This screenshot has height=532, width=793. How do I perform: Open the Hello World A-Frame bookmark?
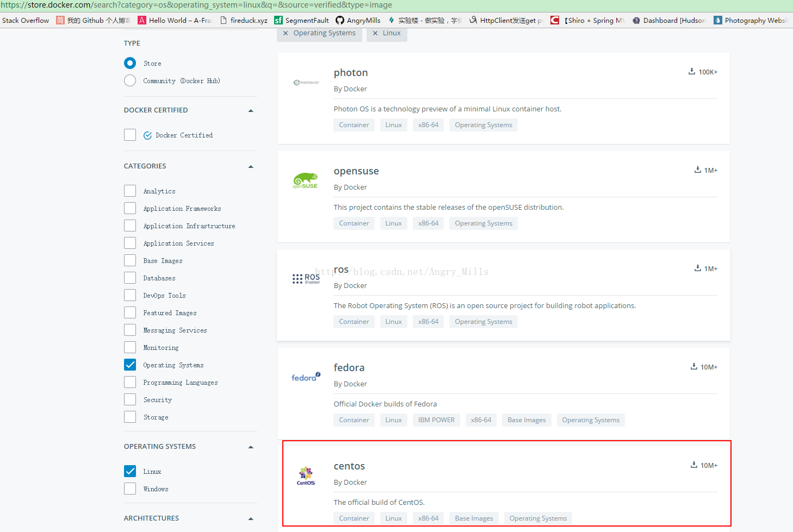pos(175,20)
